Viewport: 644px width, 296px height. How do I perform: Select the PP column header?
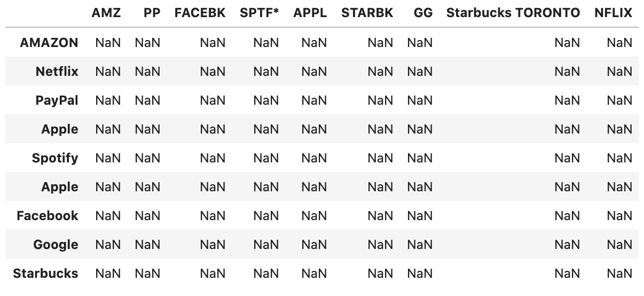[x=152, y=13]
